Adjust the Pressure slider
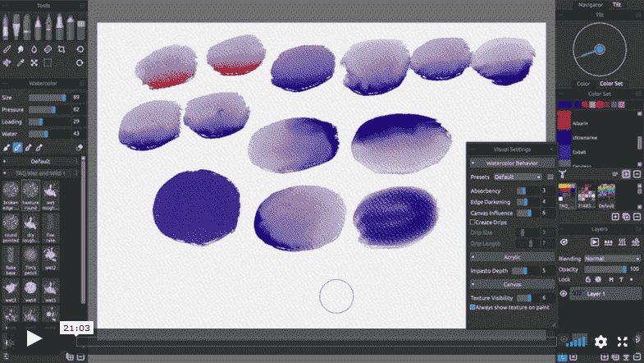The width and height of the screenshot is (644, 363). [x=50, y=110]
